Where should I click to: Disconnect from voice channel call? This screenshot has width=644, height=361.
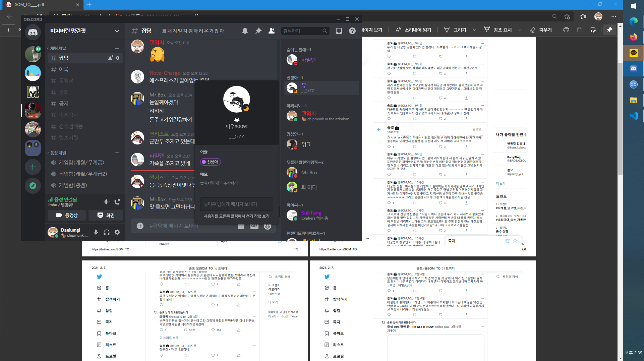point(117,202)
